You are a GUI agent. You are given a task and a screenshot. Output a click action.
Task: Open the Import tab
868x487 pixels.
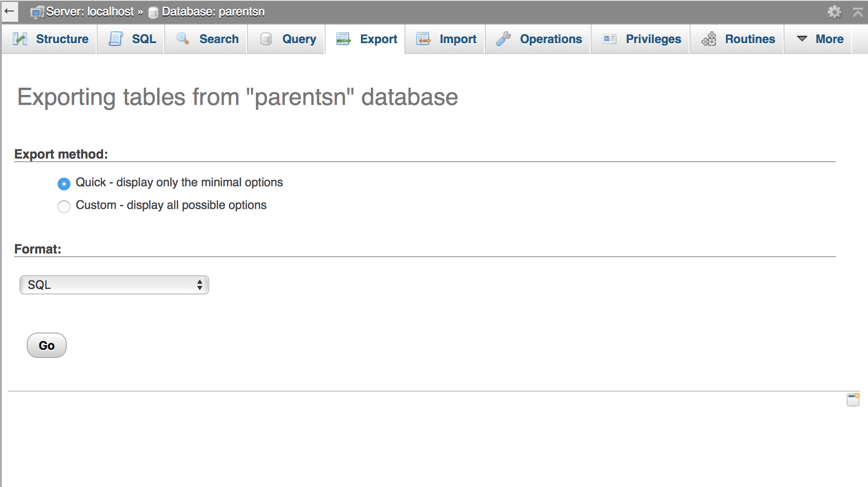445,39
